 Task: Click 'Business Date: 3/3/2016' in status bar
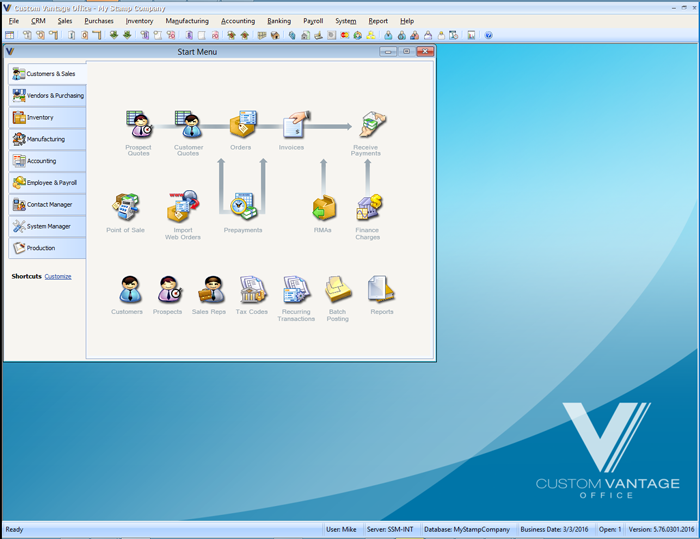click(x=554, y=529)
